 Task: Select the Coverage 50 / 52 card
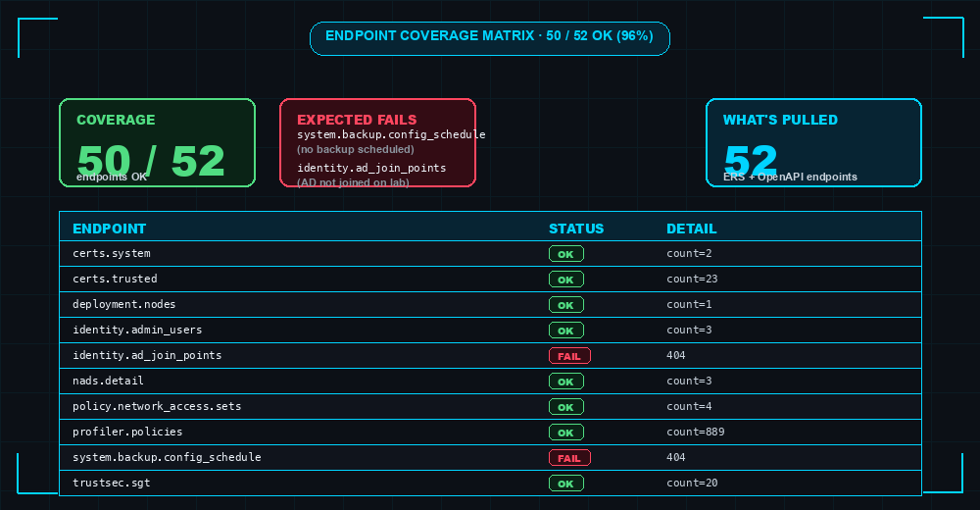158,142
